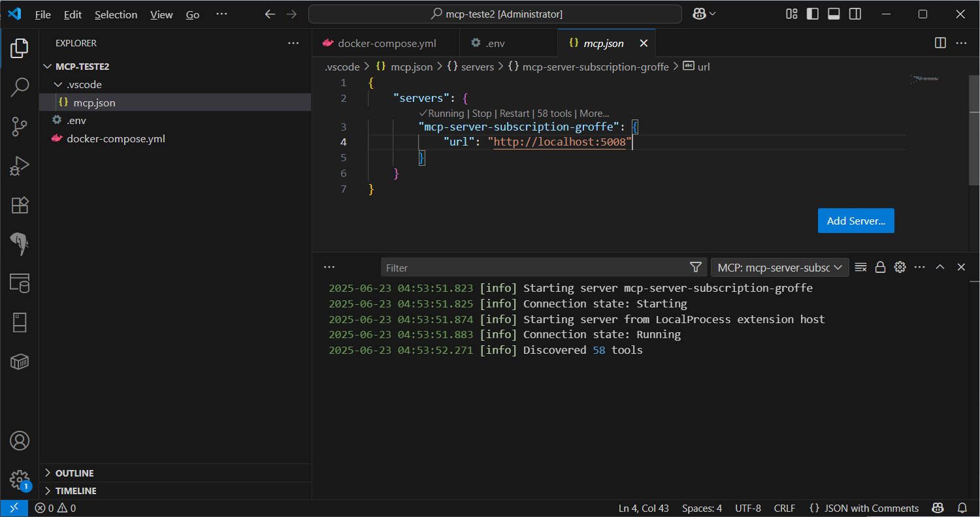Image resolution: width=980 pixels, height=517 pixels.
Task: Expand the OUTLINE section
Action: pyautogui.click(x=74, y=473)
